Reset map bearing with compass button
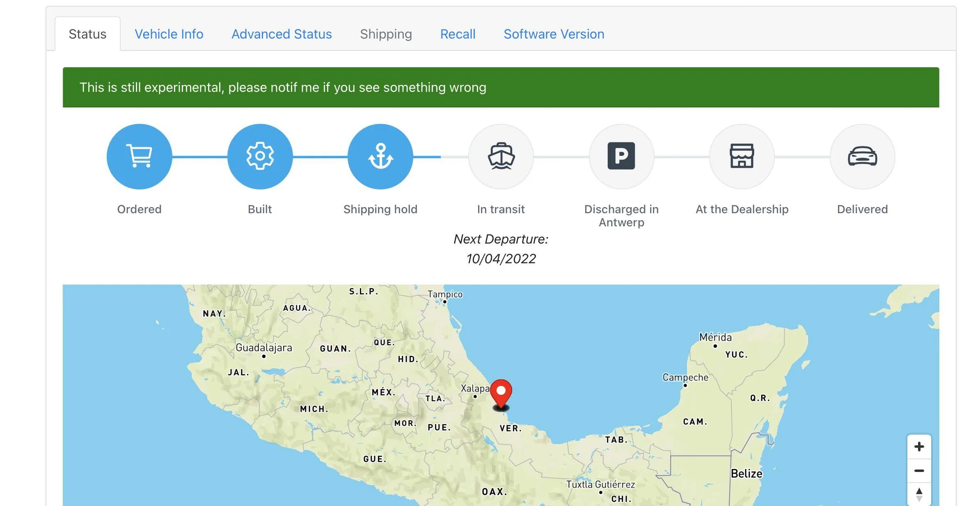Screen dimensions: 980x506 pos(919,494)
